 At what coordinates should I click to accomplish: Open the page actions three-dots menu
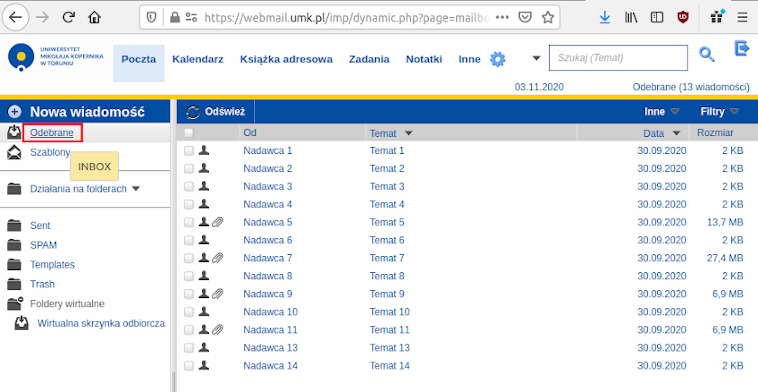pos(502,17)
